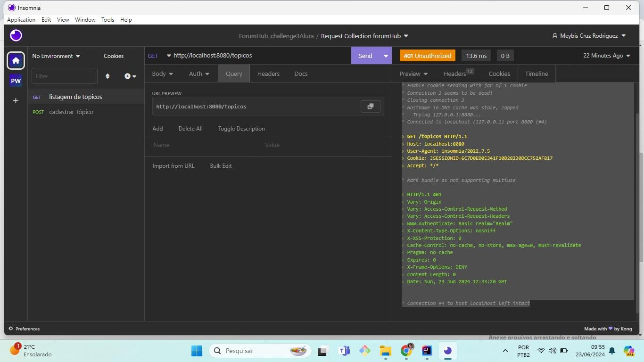Expand the Auth type dropdown
Image resolution: width=644 pixels, height=362 pixels.
pos(199,74)
